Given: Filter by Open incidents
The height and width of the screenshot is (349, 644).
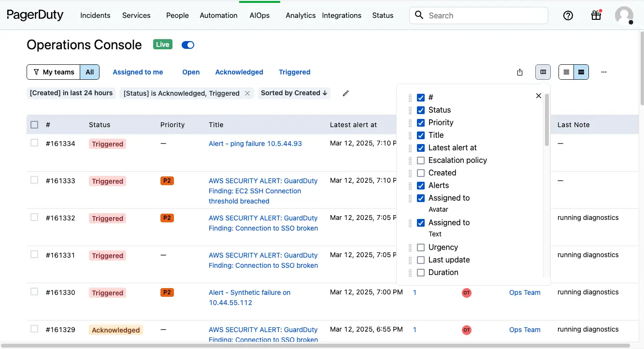Looking at the screenshot, I should click(x=191, y=72).
